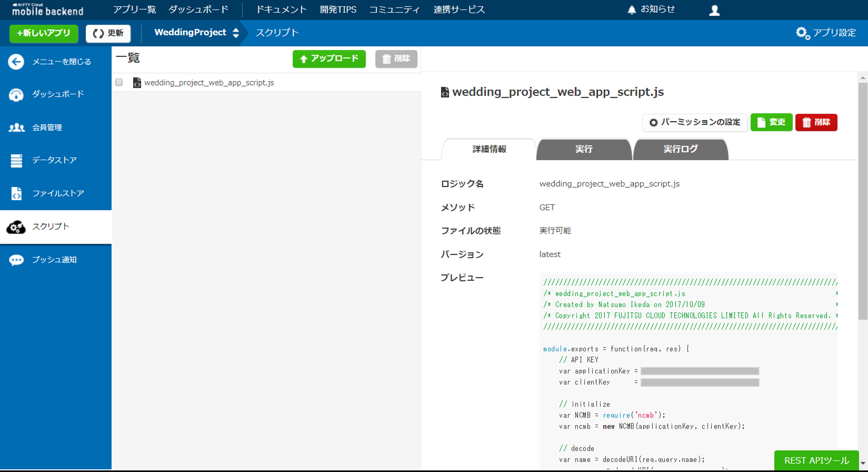Viewport: 868px width, 472px height.
Task: Check the wedding_project_web_app_script.js checkbox
Action: (119, 83)
